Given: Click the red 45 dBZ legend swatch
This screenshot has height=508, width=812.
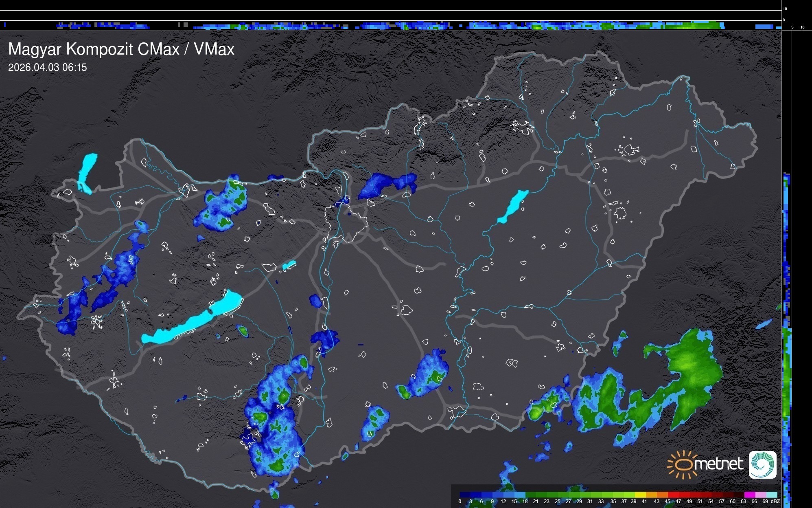Looking at the screenshot, I should 673,495.
